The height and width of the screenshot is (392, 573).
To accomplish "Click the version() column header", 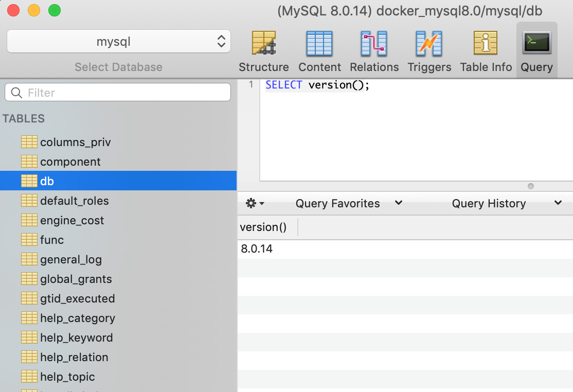I will 263,227.
